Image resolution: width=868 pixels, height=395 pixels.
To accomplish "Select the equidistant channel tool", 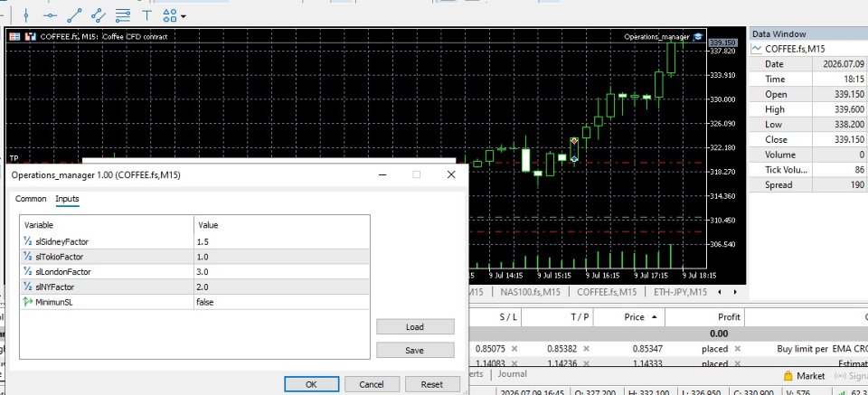I will [x=98, y=15].
